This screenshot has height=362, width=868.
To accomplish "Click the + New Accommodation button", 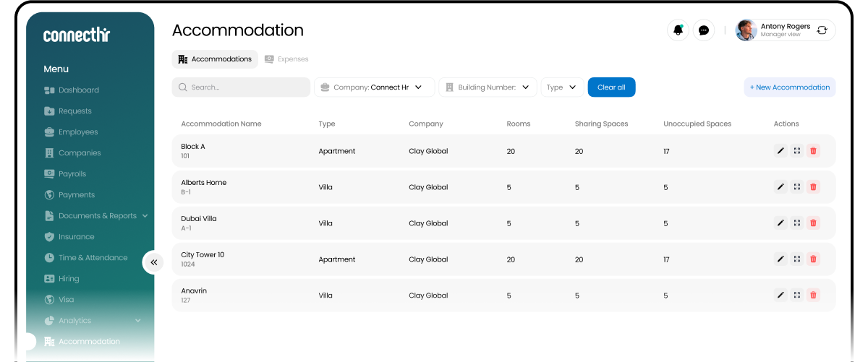I will 790,87.
